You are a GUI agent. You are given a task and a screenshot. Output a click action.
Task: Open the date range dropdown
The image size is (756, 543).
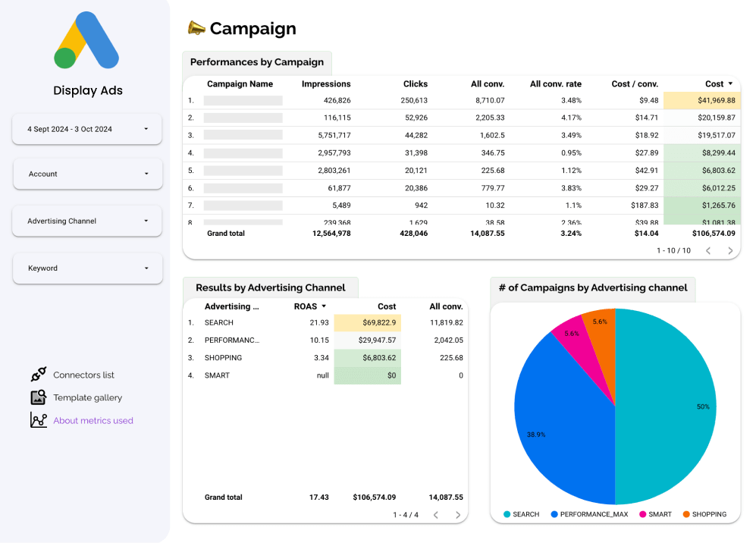click(87, 129)
